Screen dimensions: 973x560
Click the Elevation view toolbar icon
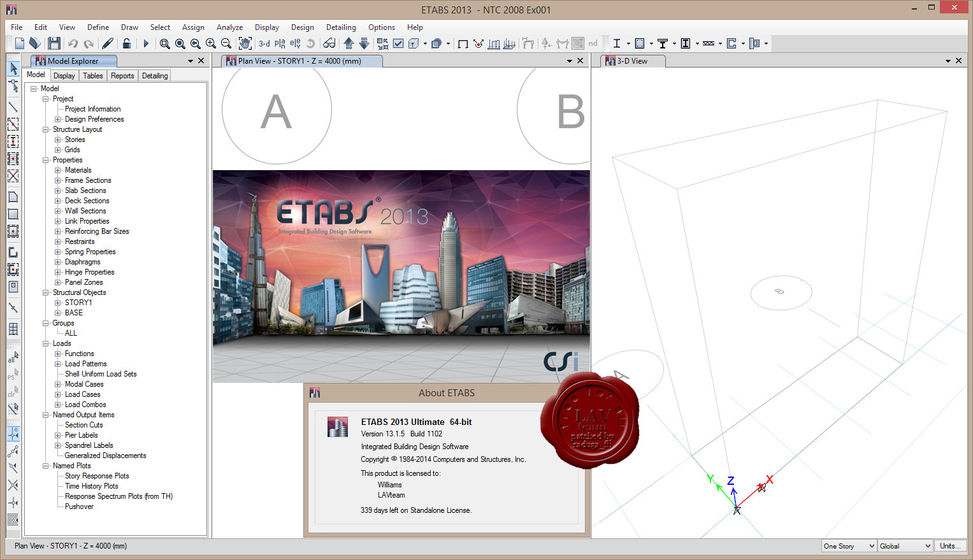[x=295, y=43]
